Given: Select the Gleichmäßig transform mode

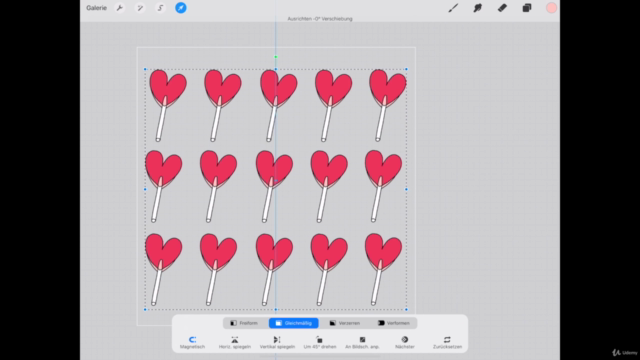Looking at the screenshot, I should click(x=294, y=323).
